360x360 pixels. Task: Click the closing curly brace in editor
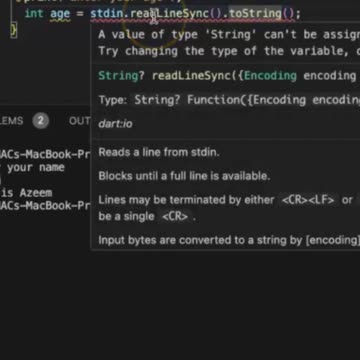click(14, 30)
